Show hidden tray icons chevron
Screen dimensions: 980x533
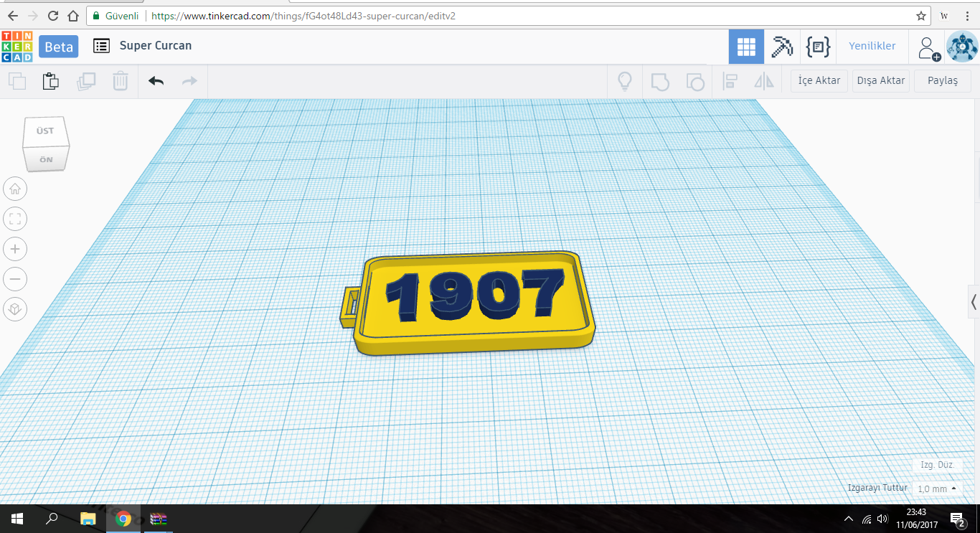849,519
